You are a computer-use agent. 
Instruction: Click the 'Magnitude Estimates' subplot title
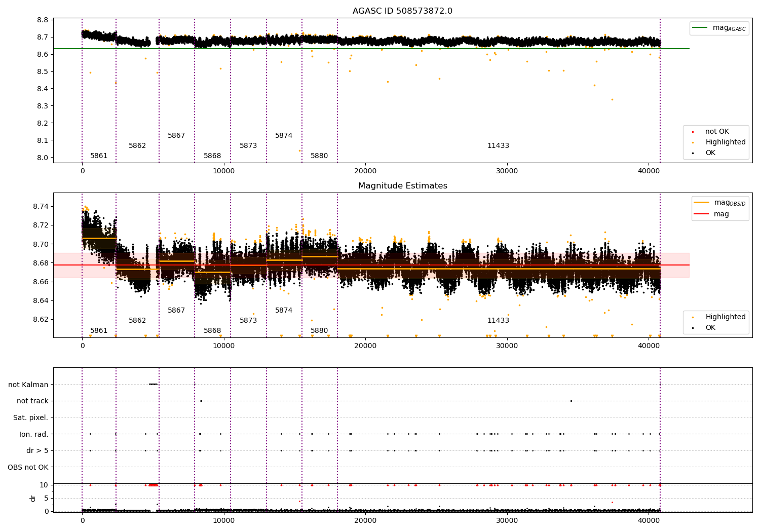click(402, 186)
